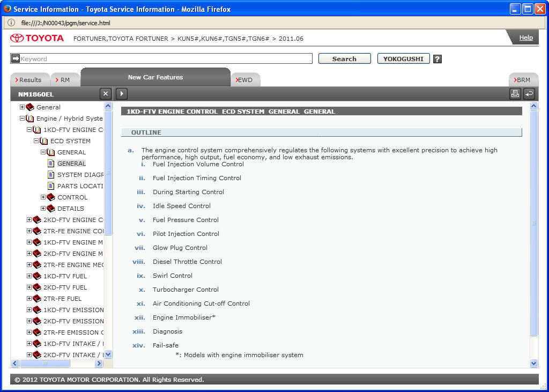Expand the CONTROL node
Screen dimensions: 549x392
(43, 197)
